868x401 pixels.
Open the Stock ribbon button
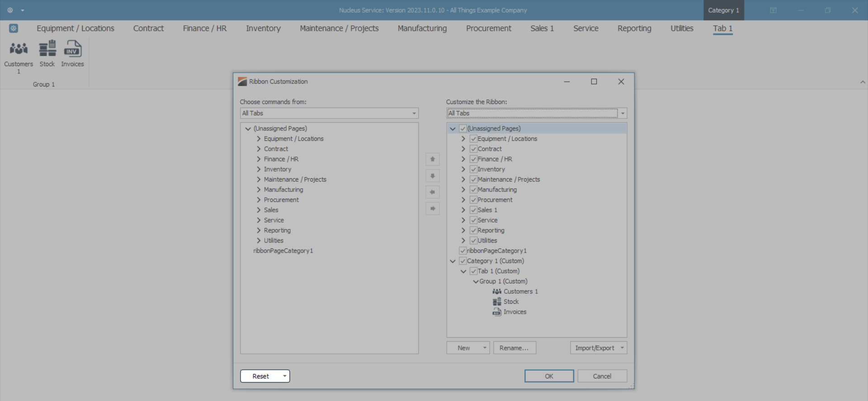[x=47, y=54]
